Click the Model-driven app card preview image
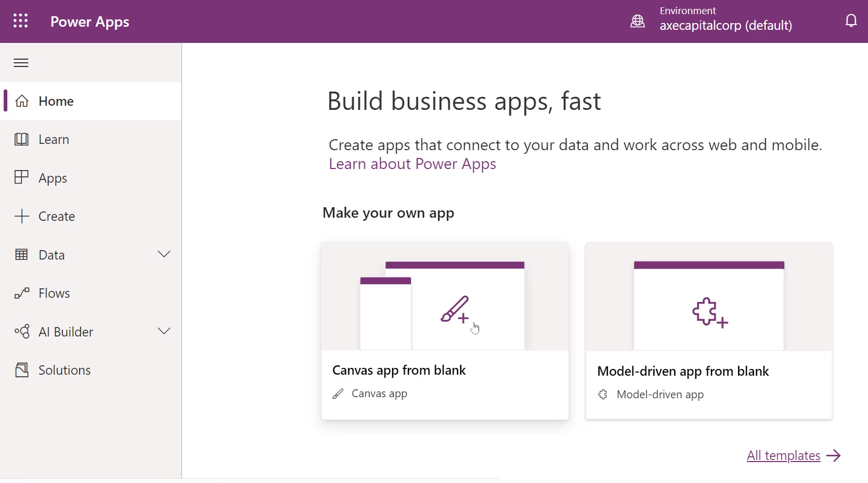The height and width of the screenshot is (483, 868). pos(709,297)
